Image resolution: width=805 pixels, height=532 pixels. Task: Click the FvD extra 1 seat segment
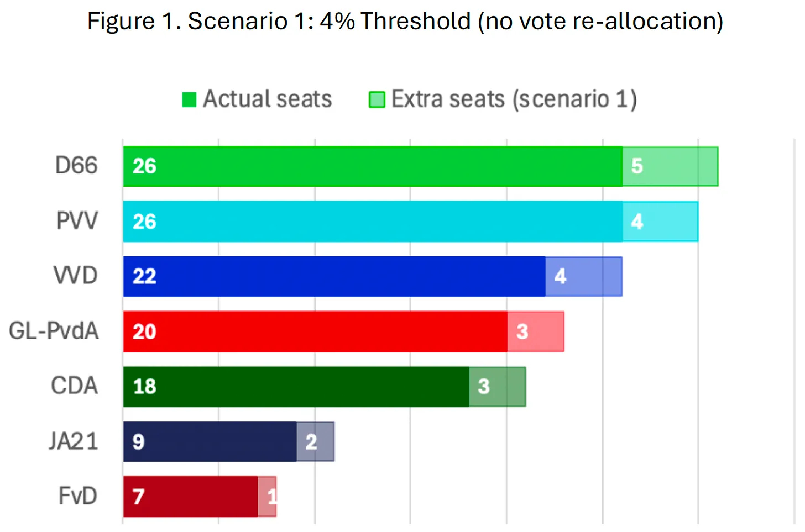[x=267, y=497]
